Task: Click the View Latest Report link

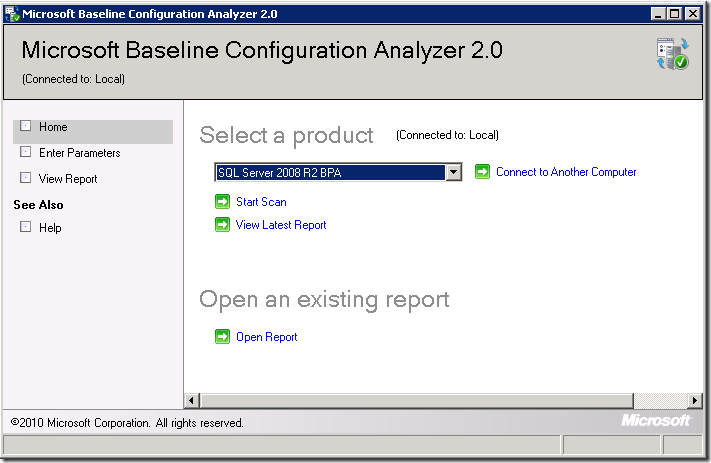Action: pyautogui.click(x=281, y=225)
